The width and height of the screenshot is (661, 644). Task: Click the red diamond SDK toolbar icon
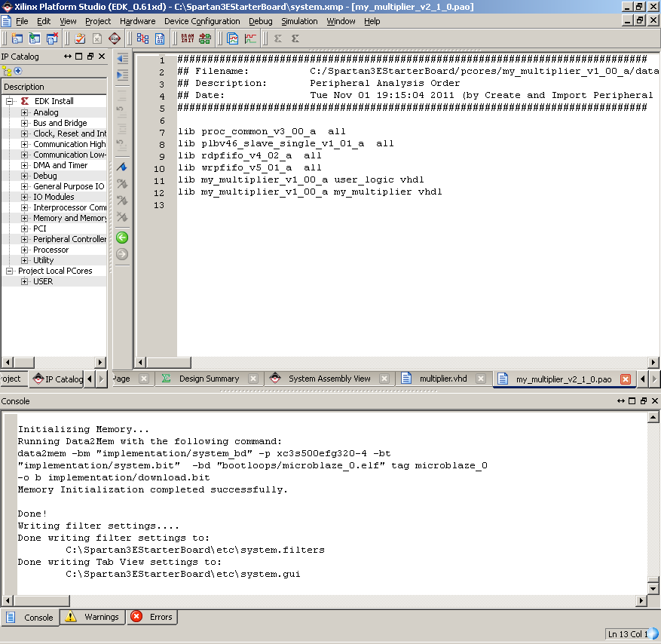coord(115,38)
